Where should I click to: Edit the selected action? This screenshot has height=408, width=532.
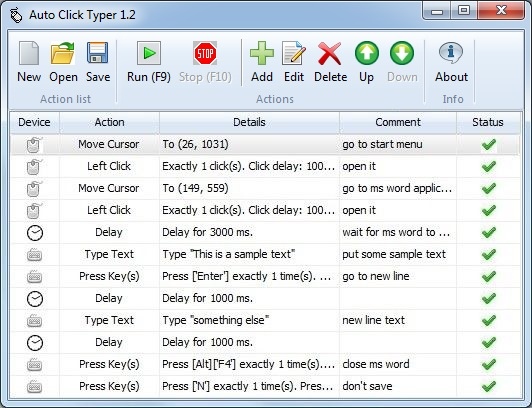pyautogui.click(x=294, y=62)
